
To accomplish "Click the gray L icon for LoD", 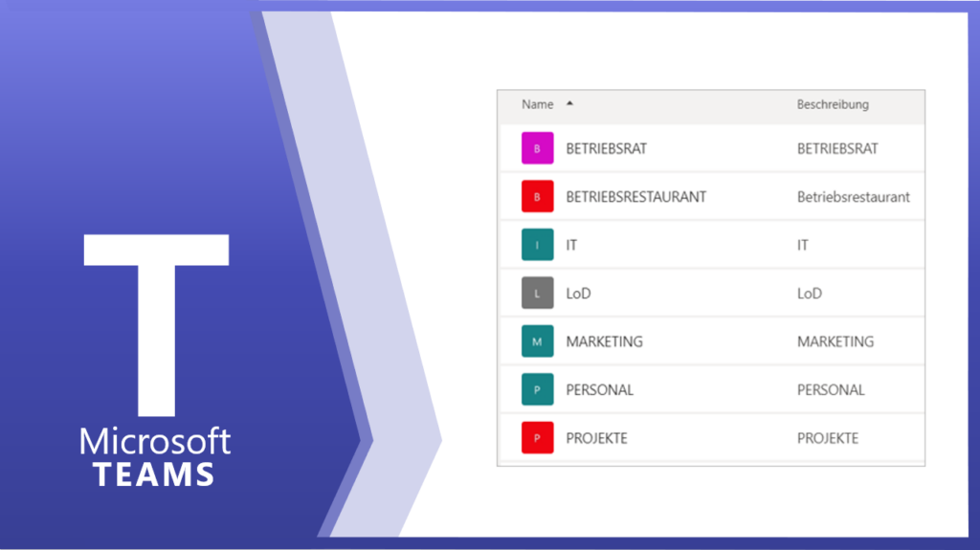I will [537, 293].
